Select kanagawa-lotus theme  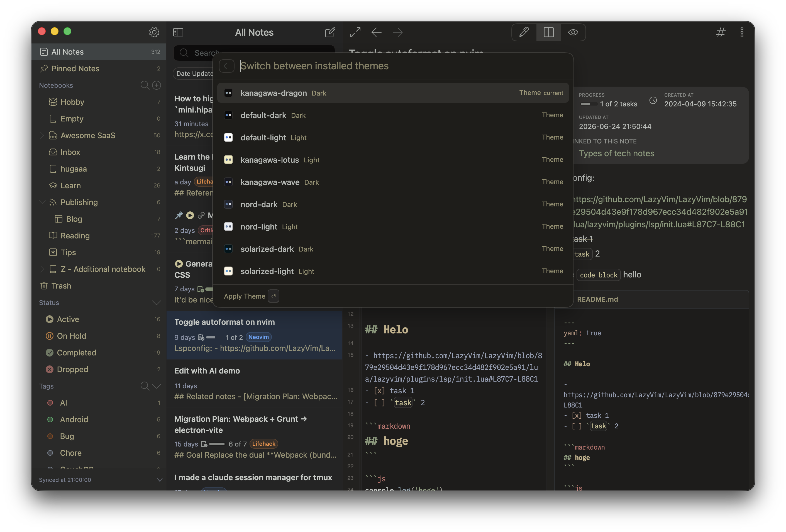click(393, 160)
